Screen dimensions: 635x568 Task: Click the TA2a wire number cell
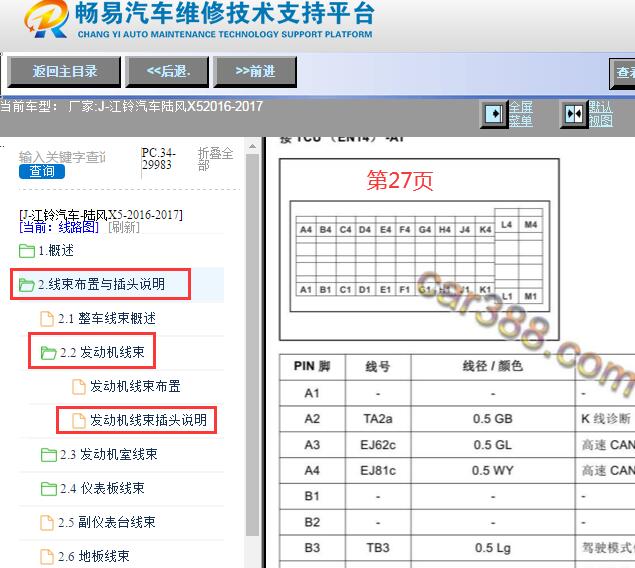(x=378, y=419)
